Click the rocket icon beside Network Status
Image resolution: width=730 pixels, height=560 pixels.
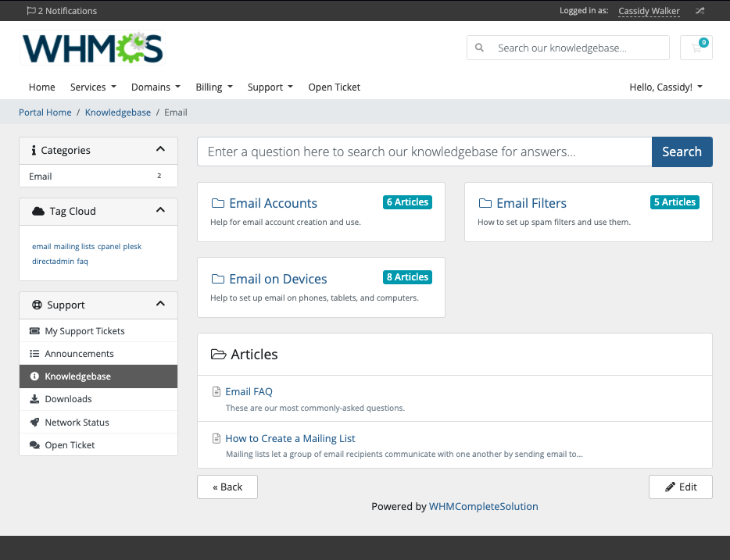[x=34, y=422]
